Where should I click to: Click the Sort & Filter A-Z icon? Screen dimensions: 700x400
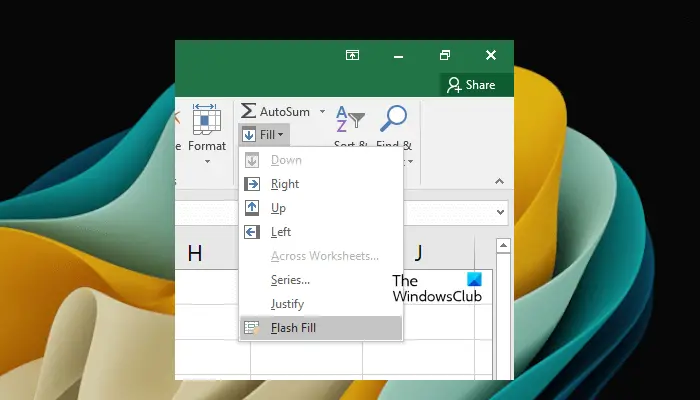tap(350, 119)
